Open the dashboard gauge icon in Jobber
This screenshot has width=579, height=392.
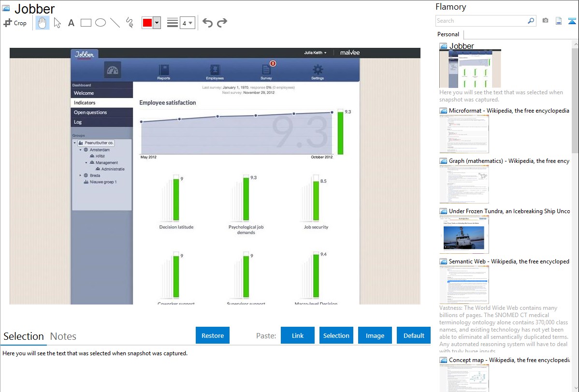pos(113,70)
